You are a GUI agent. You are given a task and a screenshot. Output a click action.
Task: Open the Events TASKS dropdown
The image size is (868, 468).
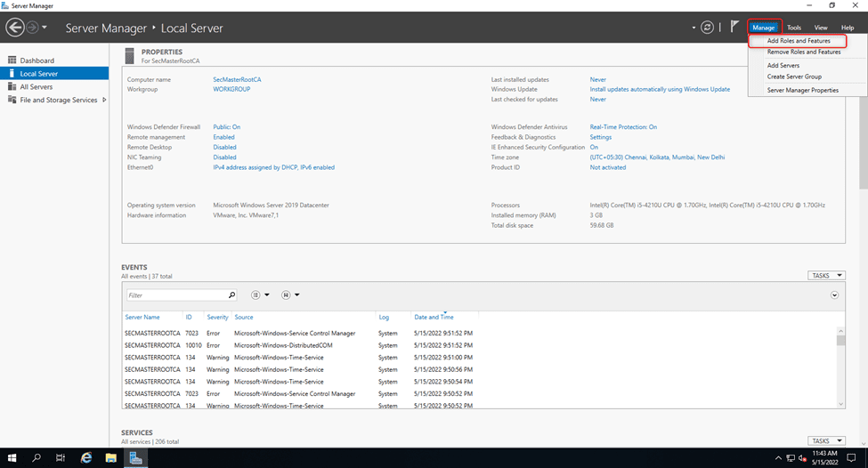826,276
